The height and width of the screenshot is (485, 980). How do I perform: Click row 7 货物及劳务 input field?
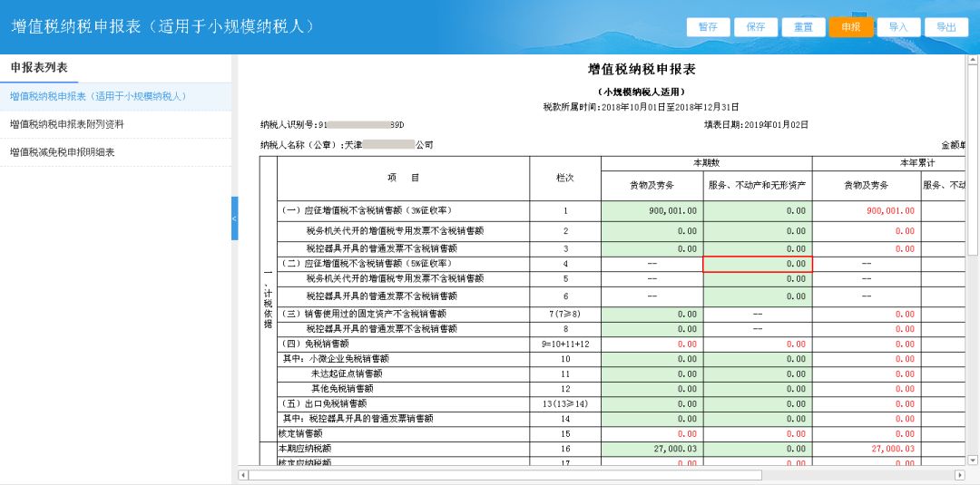(x=652, y=314)
